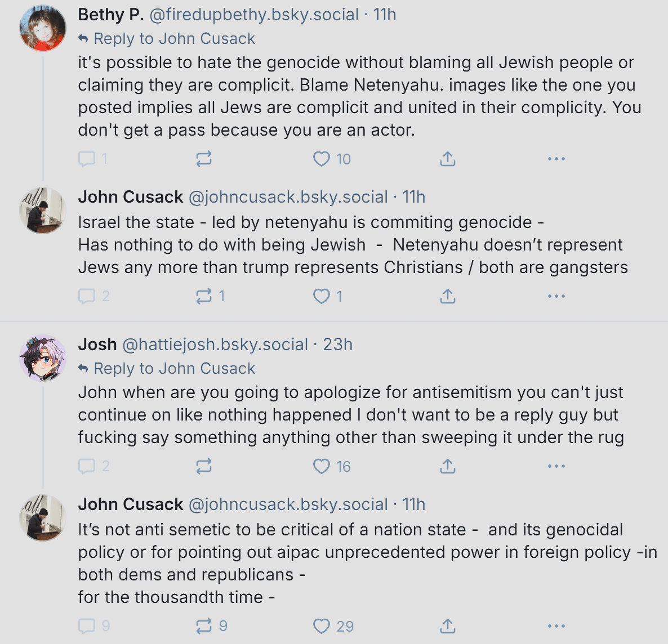Open more options on Bethy P.'s post
The height and width of the screenshot is (644, 668).
point(556,159)
